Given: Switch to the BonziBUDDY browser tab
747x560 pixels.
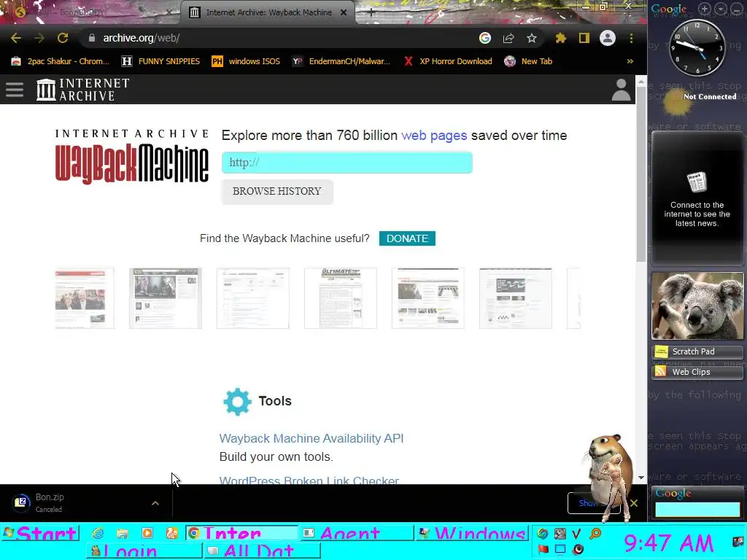Looking at the screenshot, I should [90, 12].
